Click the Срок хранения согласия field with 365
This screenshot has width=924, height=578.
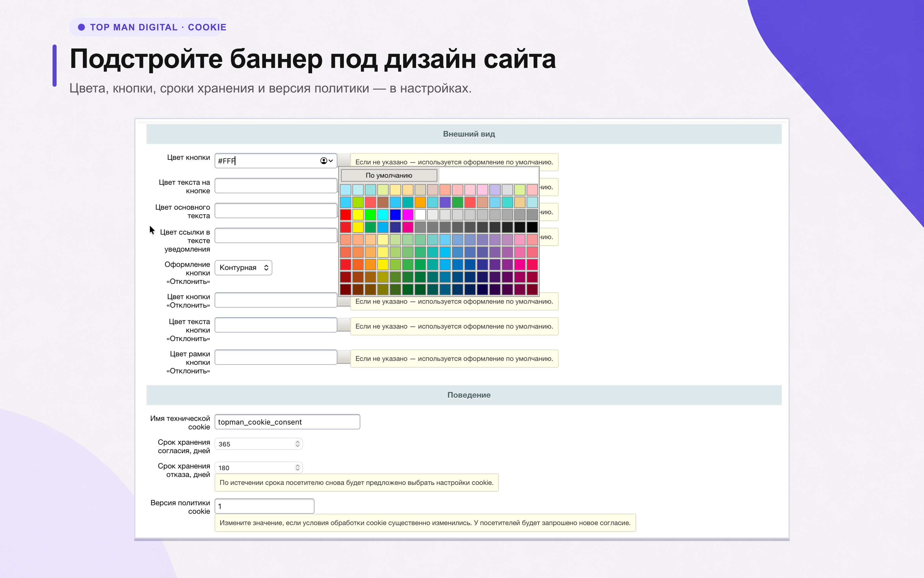point(258,444)
